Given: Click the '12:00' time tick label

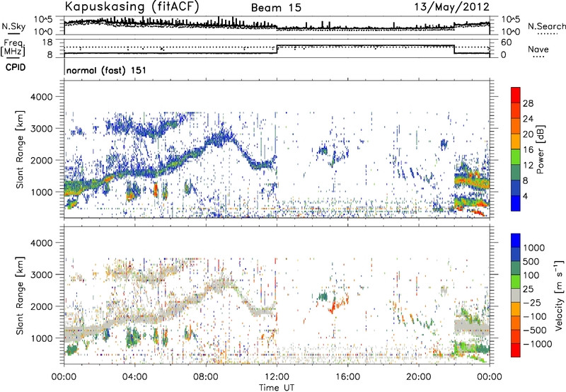Looking at the screenshot, I should pos(277,377).
